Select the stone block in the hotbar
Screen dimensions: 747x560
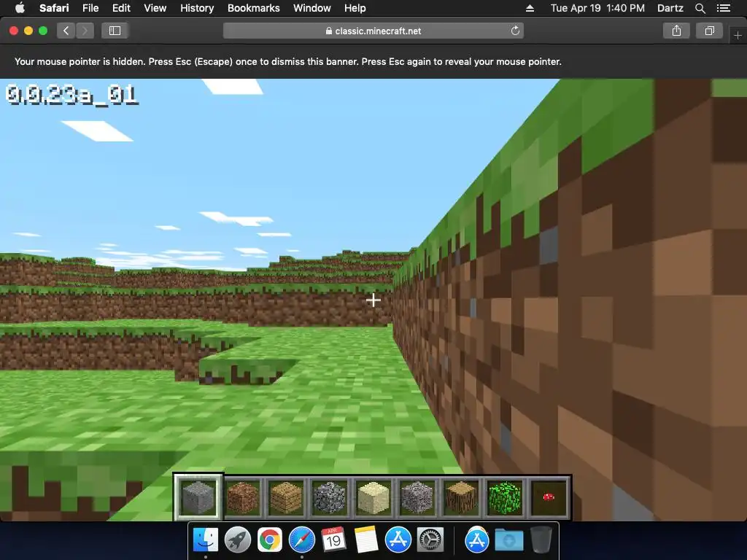point(198,497)
